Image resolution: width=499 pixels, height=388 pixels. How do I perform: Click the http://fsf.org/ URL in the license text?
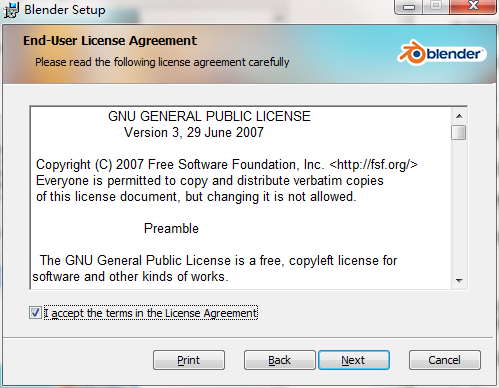point(373,165)
